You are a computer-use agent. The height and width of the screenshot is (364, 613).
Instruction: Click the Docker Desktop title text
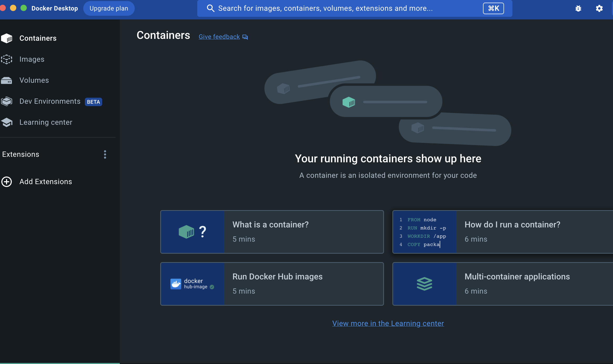coord(55,8)
